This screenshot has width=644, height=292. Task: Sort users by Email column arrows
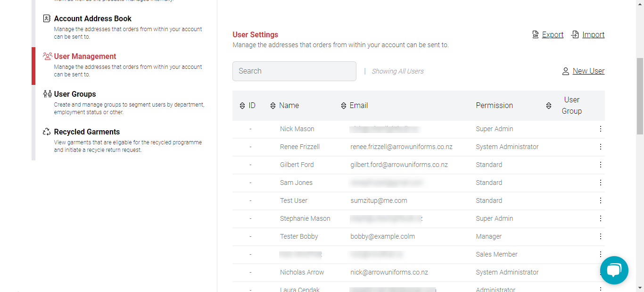[x=343, y=106]
